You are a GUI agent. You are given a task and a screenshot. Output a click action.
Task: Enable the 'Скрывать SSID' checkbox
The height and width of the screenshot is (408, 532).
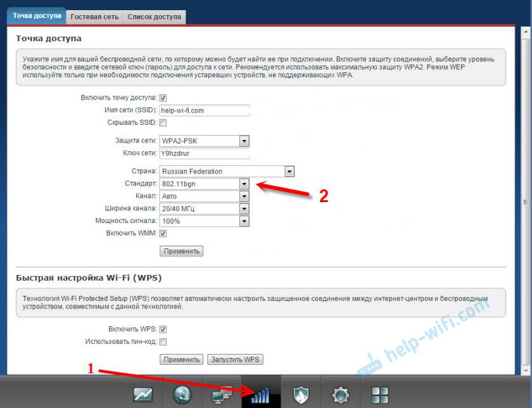coord(163,123)
